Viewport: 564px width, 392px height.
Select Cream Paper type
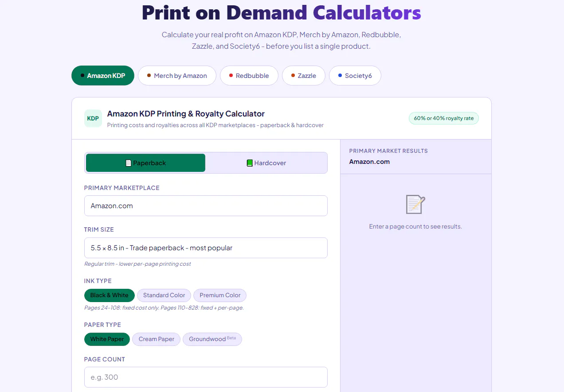(x=157, y=339)
